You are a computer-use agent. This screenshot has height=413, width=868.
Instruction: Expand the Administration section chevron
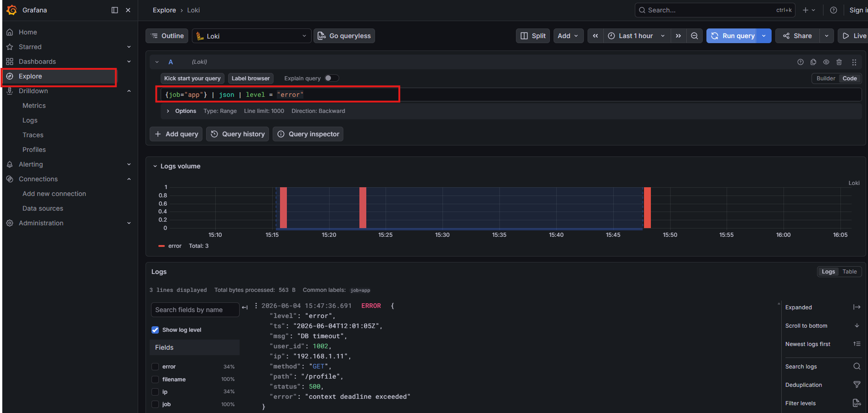129,223
